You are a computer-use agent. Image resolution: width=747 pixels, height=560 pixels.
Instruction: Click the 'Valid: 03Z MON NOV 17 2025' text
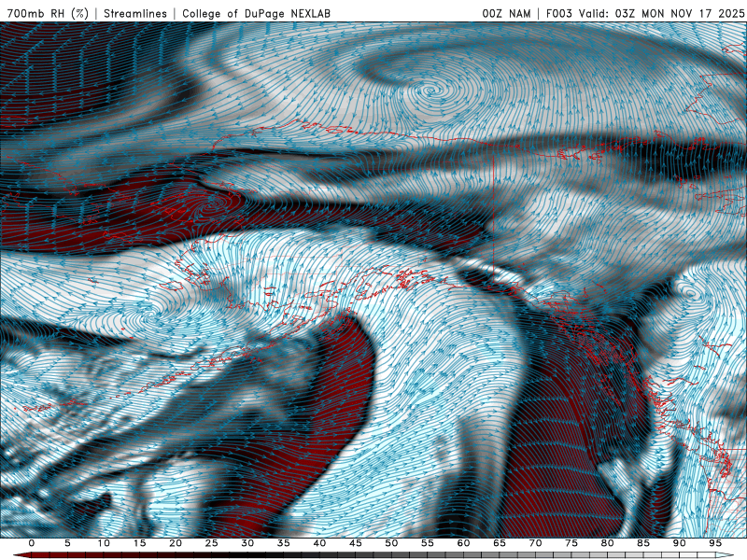pos(661,13)
